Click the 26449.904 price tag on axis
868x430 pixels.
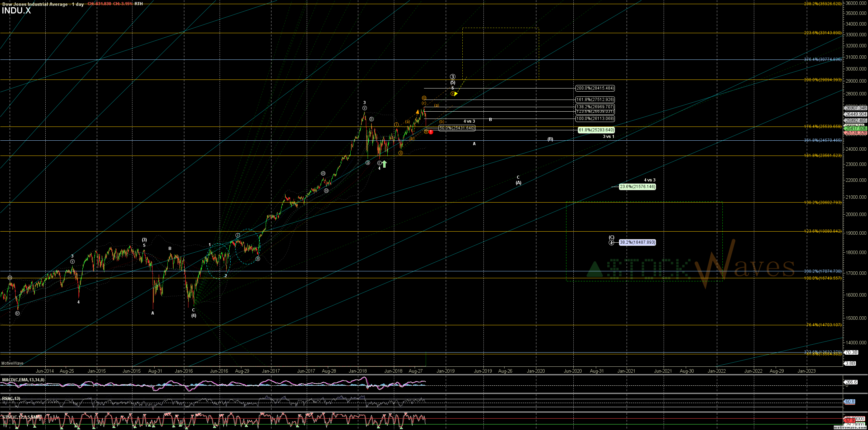pyautogui.click(x=856, y=114)
